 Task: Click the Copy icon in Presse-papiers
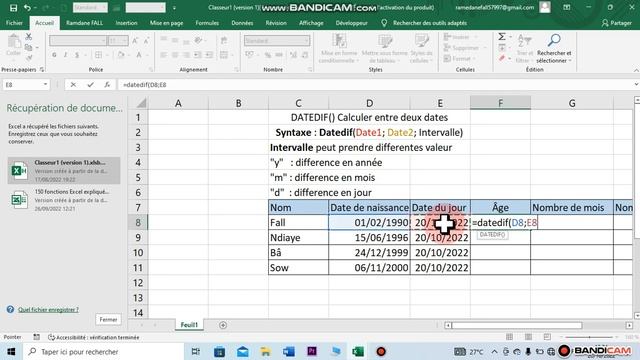click(x=29, y=47)
